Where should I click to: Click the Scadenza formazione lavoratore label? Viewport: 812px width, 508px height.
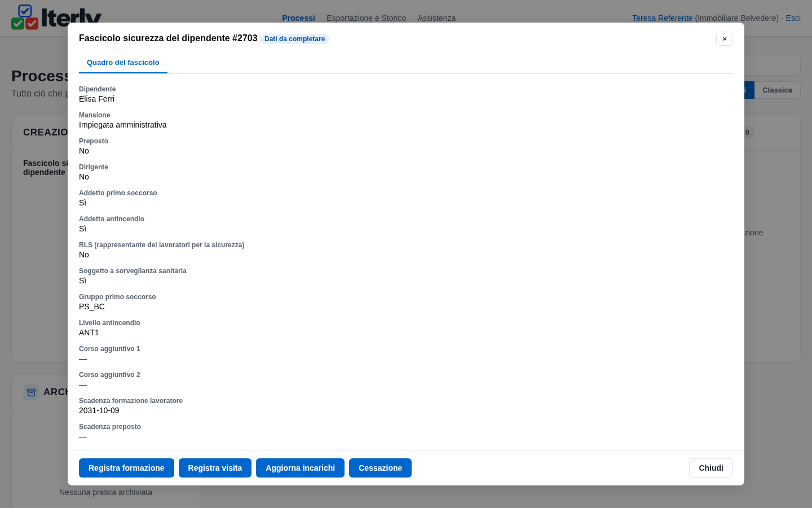[131, 401]
